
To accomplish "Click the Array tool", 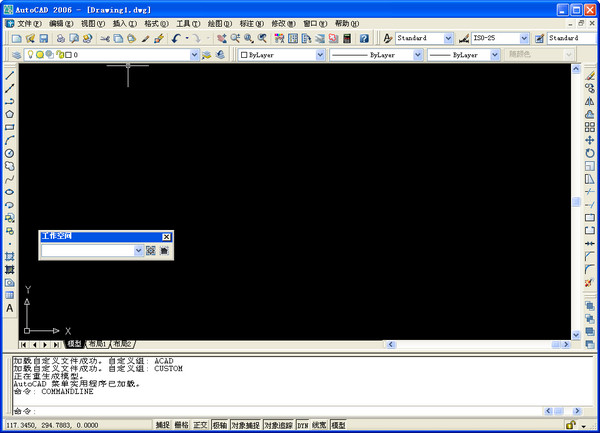I will (590, 127).
